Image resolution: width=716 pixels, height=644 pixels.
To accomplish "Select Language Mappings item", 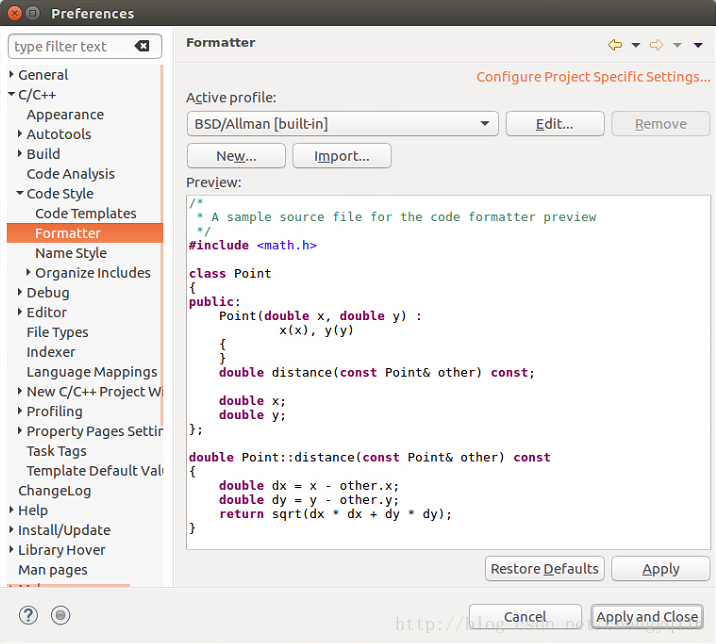I will coord(92,372).
